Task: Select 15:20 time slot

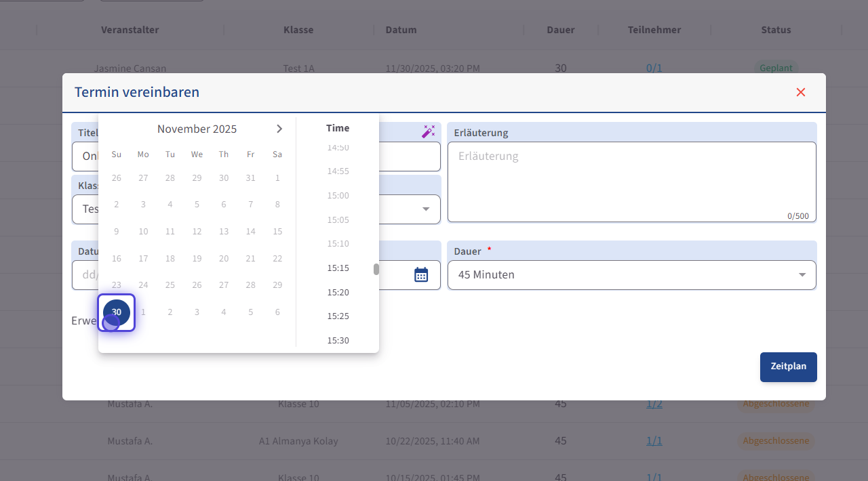Action: [x=338, y=293]
